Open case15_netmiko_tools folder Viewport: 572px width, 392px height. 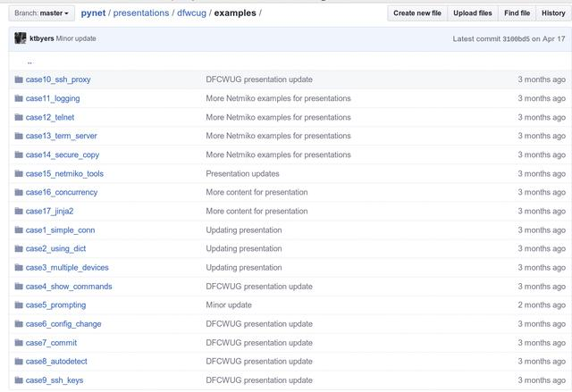point(64,174)
